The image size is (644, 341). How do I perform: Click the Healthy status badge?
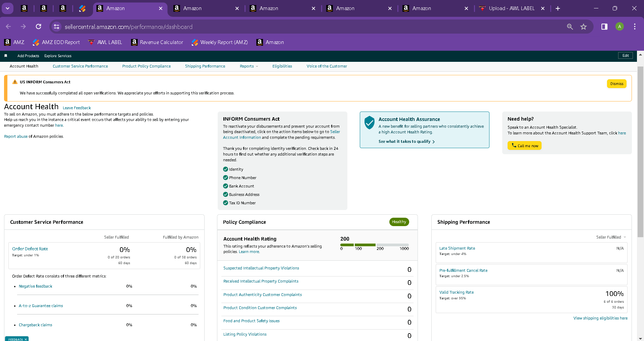click(x=399, y=222)
